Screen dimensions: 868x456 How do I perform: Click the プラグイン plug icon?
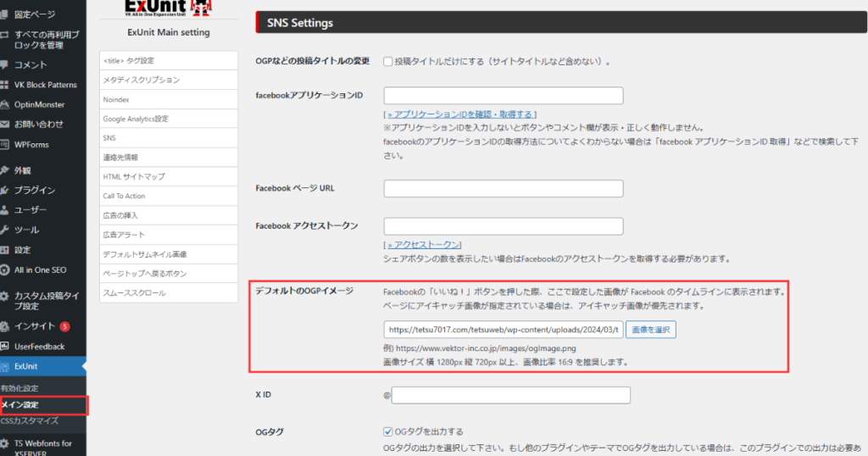pos(4,191)
